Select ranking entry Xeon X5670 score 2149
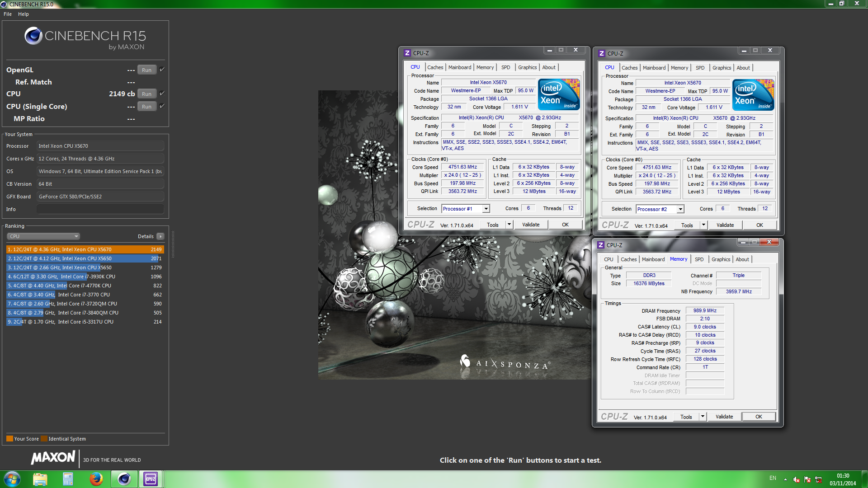 pyautogui.click(x=85, y=249)
